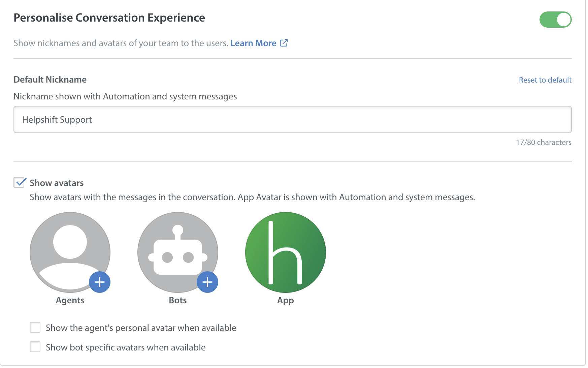This screenshot has height=368, width=588.
Task: Click the external link icon beside Learn More
Action: 284,43
